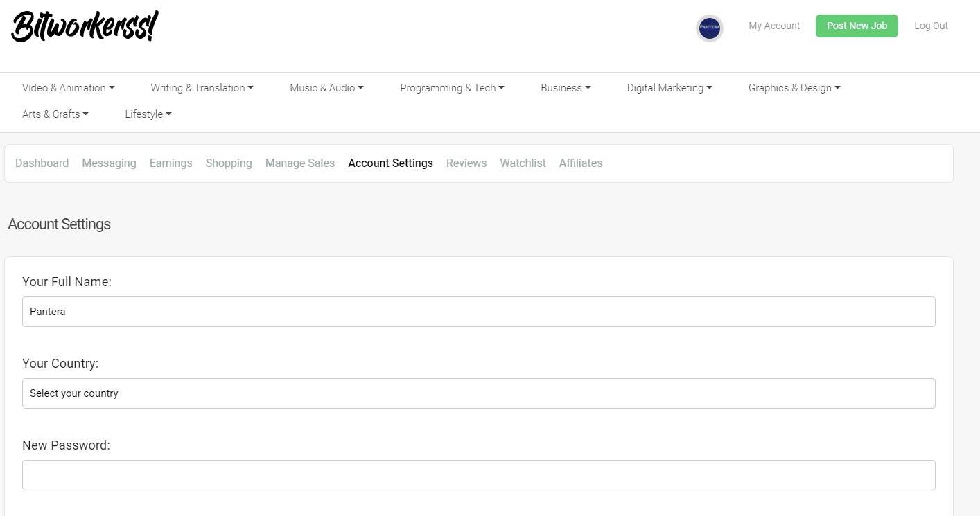This screenshot has width=980, height=516.
Task: Expand the Music & Audio menu
Action: tap(326, 88)
